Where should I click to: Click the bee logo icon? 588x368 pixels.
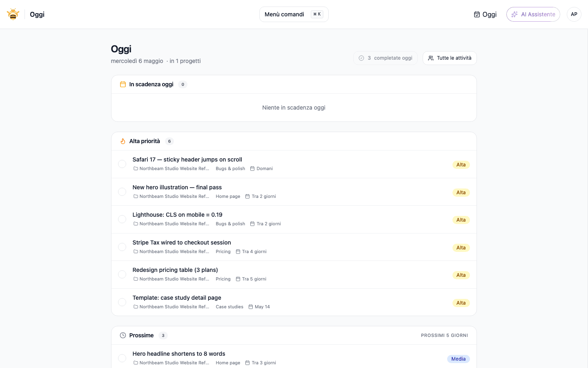(x=13, y=14)
